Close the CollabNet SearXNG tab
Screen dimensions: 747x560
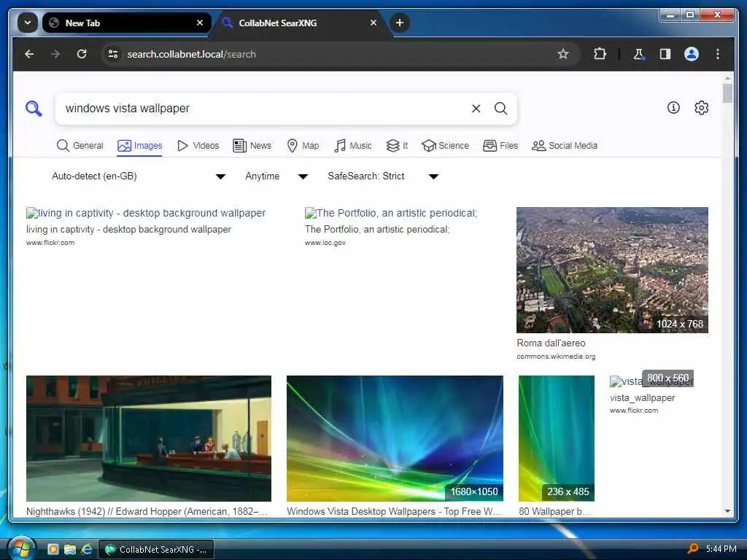tap(373, 23)
